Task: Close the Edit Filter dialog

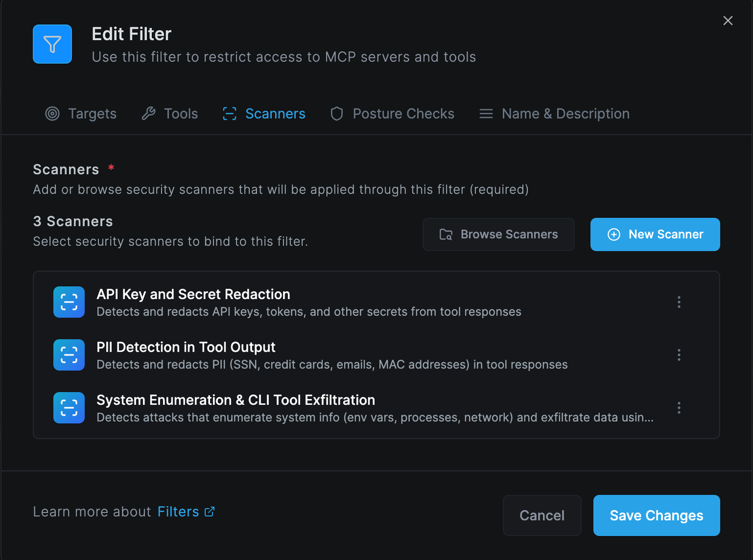Action: 728,21
